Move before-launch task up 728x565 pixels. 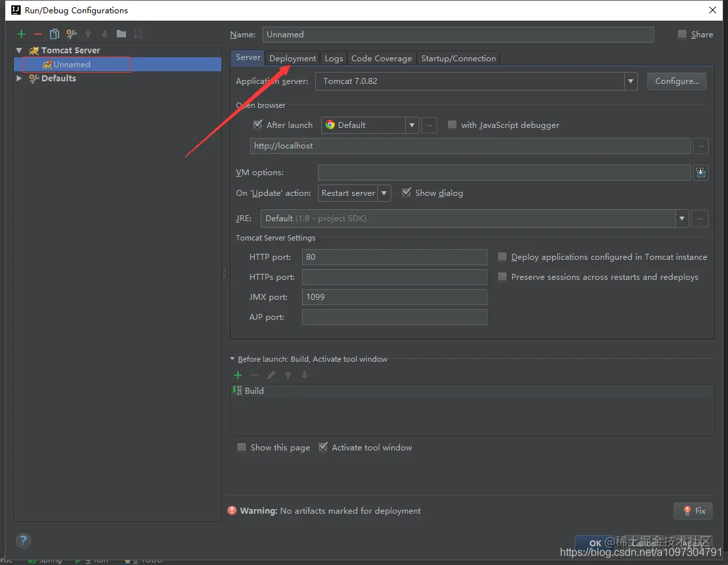(x=288, y=375)
